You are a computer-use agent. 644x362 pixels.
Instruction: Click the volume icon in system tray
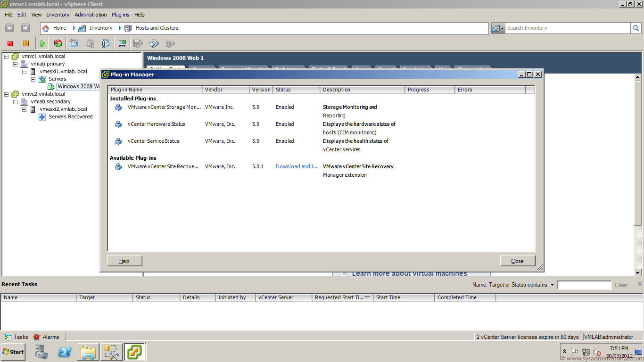597,352
